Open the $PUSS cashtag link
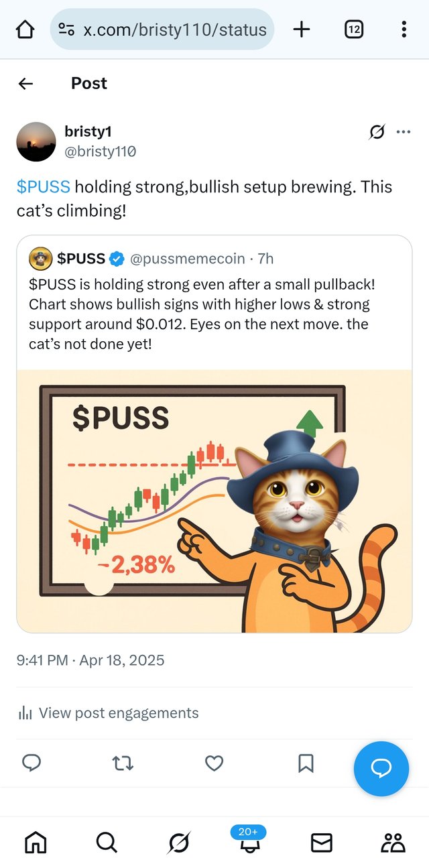 click(x=44, y=186)
